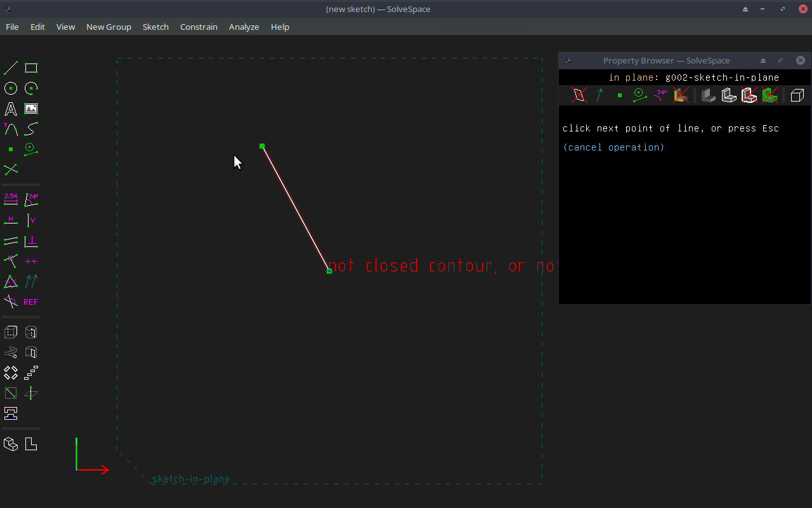Click the g002-sketch-in-plane header link
This screenshot has height=508, width=812.
click(x=722, y=77)
